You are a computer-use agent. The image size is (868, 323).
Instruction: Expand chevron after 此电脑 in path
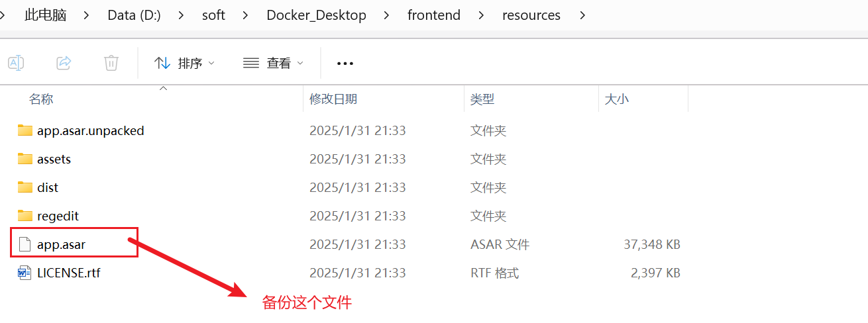[x=87, y=15]
